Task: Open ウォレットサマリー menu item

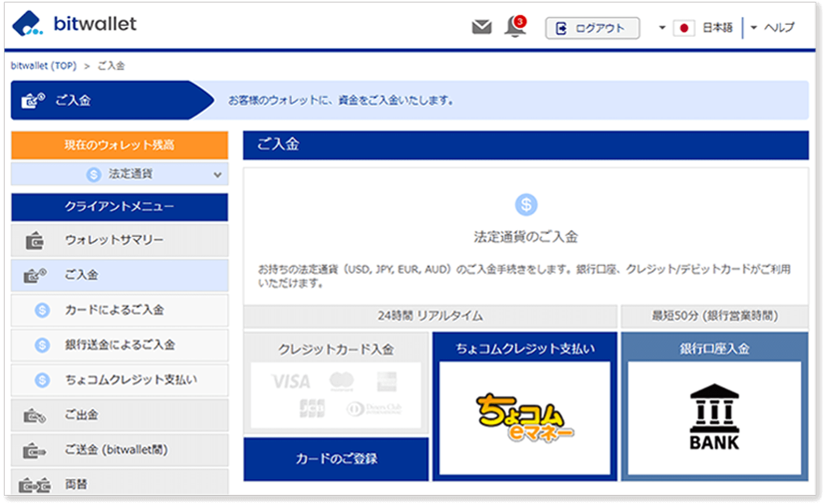Action: (120, 240)
